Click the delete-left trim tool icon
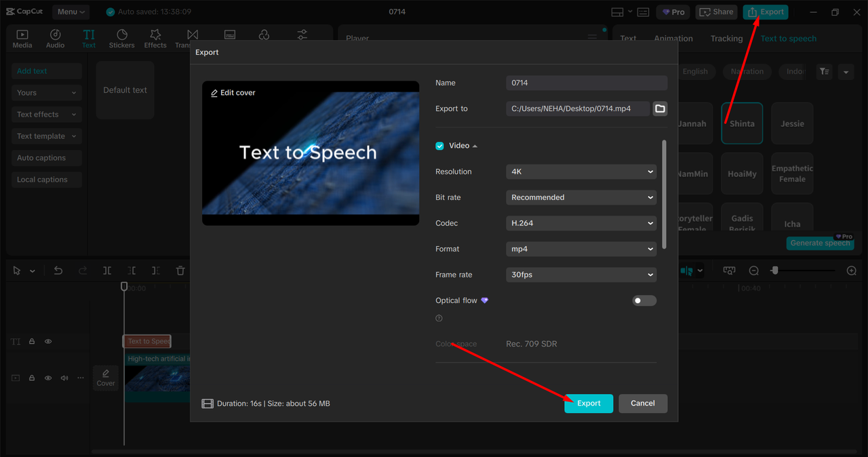 click(x=132, y=271)
